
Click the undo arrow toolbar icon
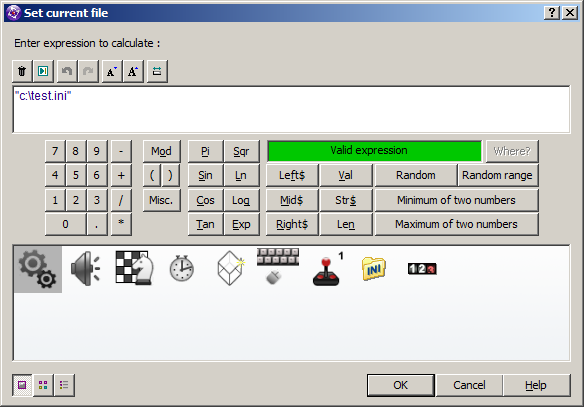click(x=67, y=71)
